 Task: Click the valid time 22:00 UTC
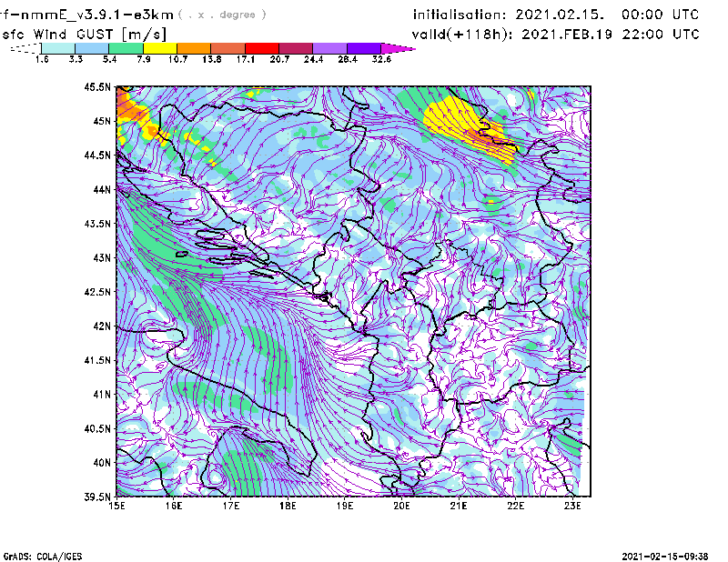point(661,35)
